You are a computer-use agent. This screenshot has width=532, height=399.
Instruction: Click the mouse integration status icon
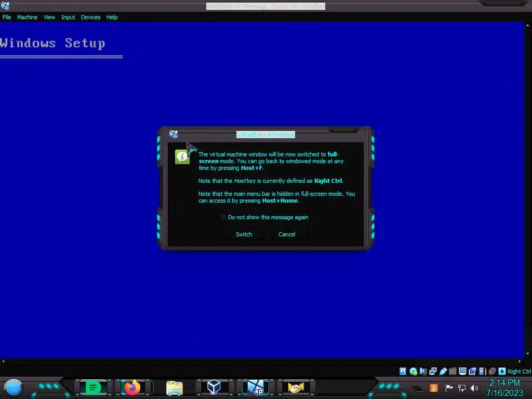click(493, 371)
